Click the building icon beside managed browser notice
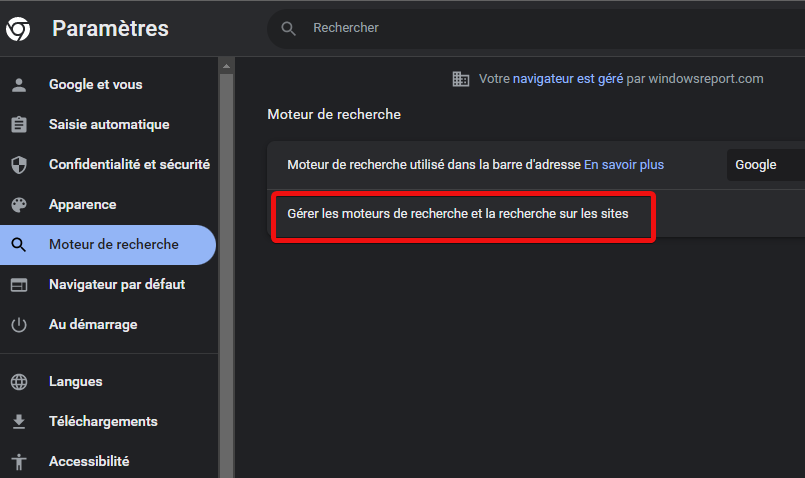The image size is (805, 478). (461, 79)
